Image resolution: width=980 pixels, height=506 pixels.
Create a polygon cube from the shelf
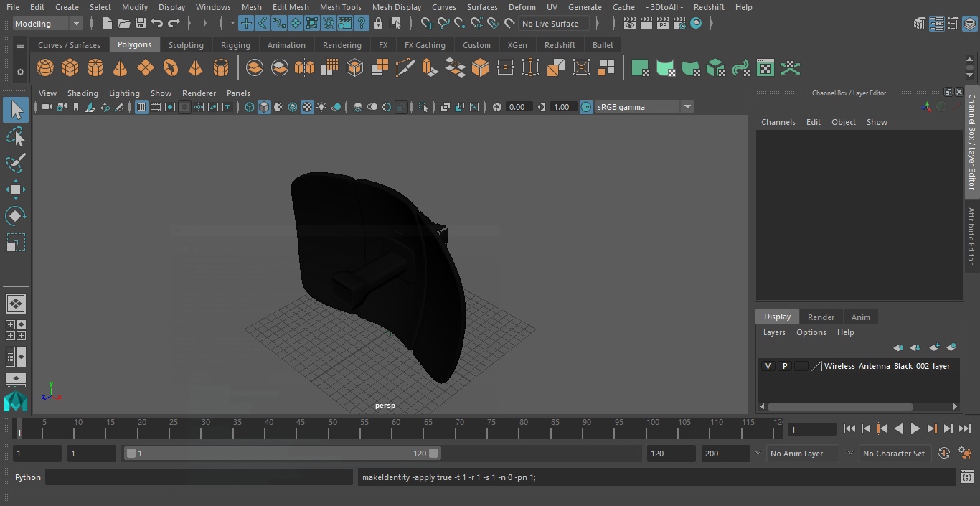(x=70, y=68)
